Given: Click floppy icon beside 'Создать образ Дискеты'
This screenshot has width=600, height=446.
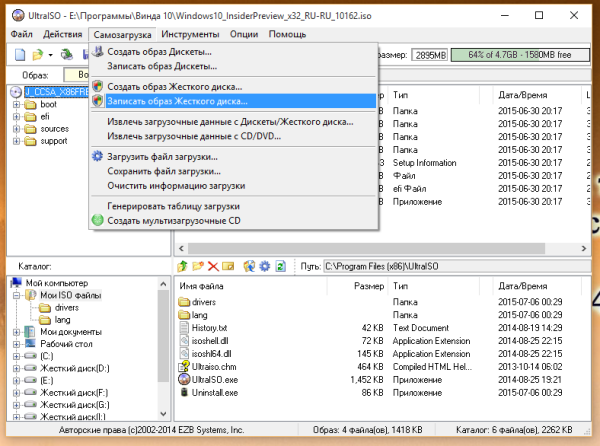Looking at the screenshot, I should click(x=98, y=51).
